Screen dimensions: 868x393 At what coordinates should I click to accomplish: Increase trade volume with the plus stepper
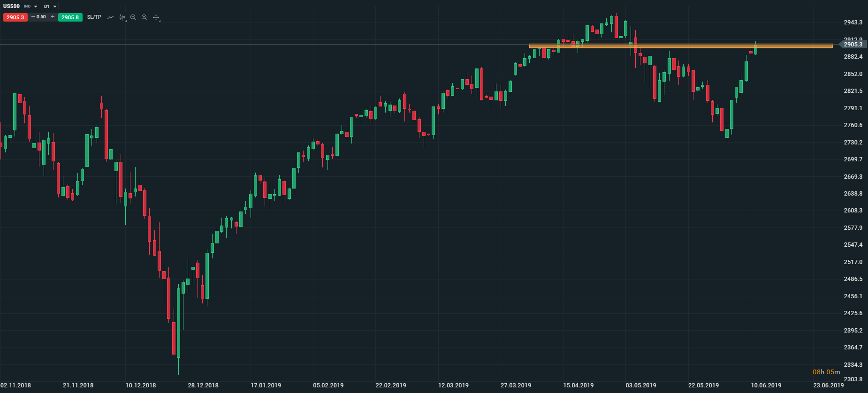tap(53, 17)
